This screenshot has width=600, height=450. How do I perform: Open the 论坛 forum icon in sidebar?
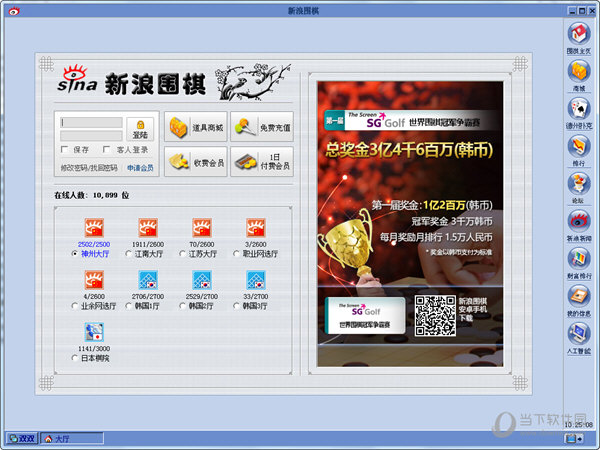tap(579, 183)
